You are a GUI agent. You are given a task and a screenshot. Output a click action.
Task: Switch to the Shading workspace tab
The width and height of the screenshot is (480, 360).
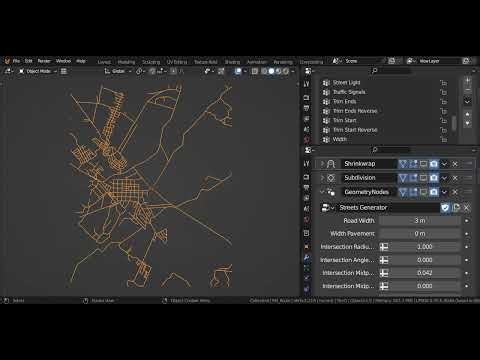pos(232,62)
